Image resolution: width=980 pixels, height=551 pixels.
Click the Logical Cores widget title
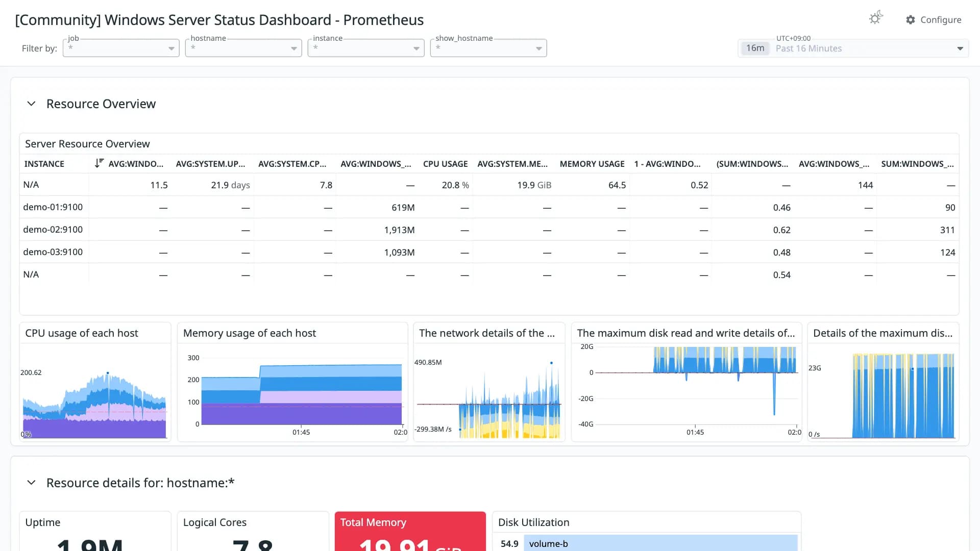click(215, 522)
